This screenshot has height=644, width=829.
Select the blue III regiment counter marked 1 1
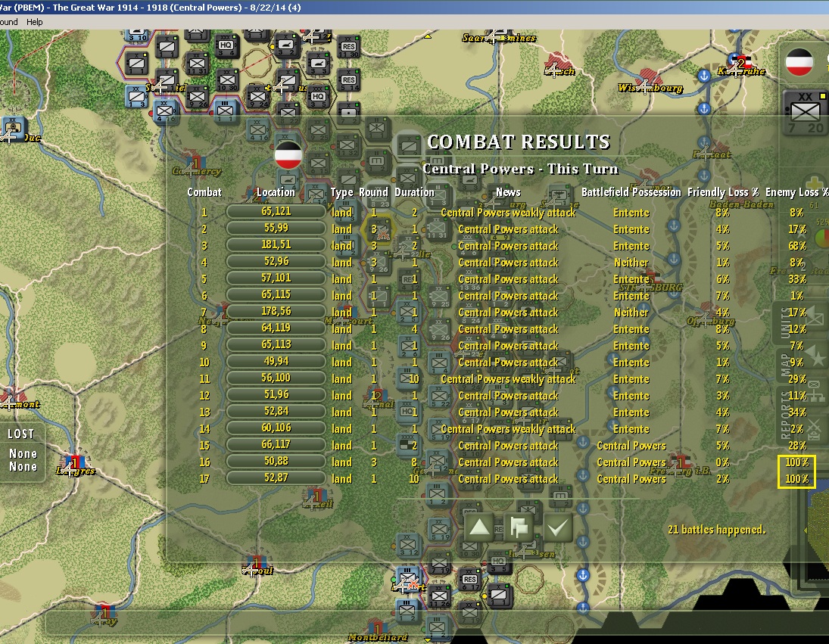[x=225, y=112]
